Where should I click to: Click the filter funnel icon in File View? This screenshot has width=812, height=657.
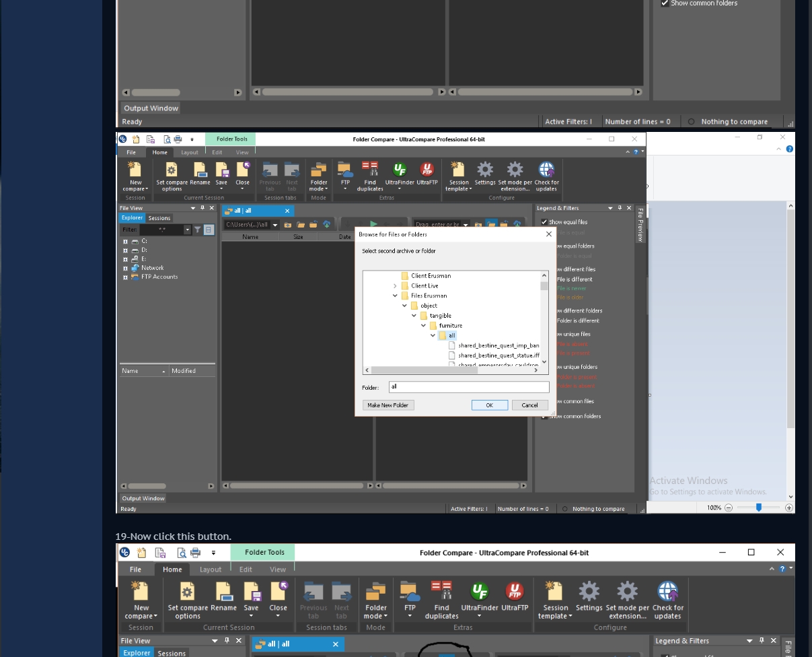198,230
